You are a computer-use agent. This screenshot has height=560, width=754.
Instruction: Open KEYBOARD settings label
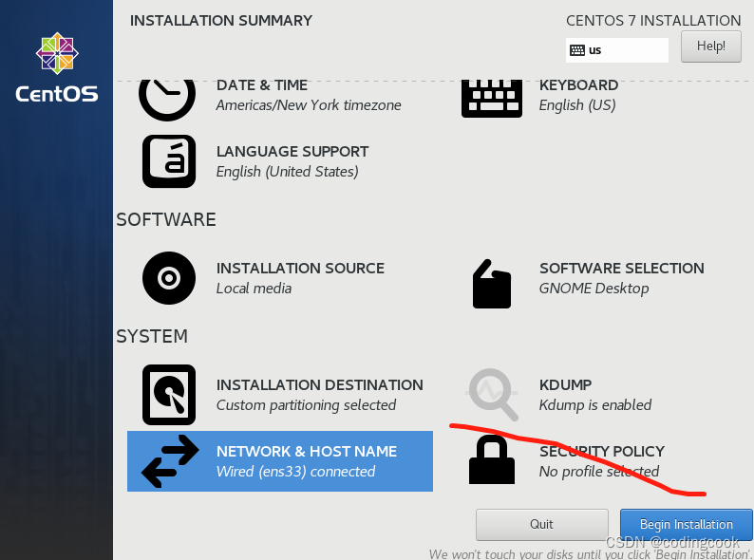(578, 85)
